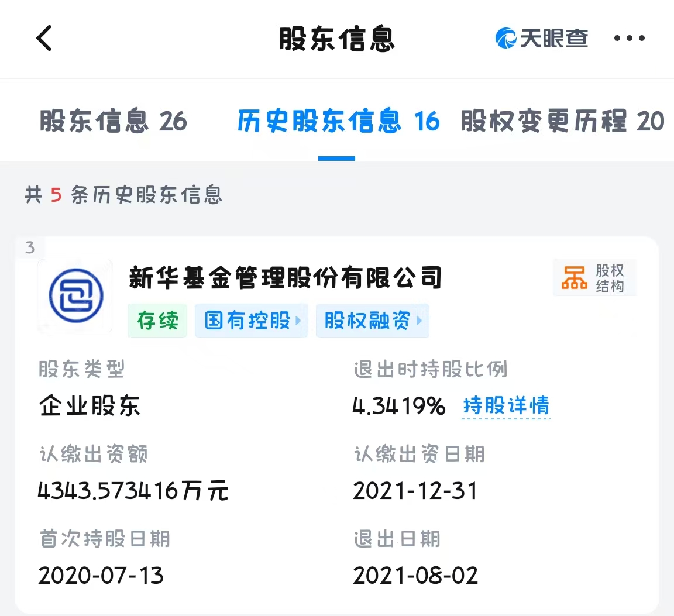This screenshot has width=674, height=616.
Task: Open the 持股详情 link
Action: point(506,406)
